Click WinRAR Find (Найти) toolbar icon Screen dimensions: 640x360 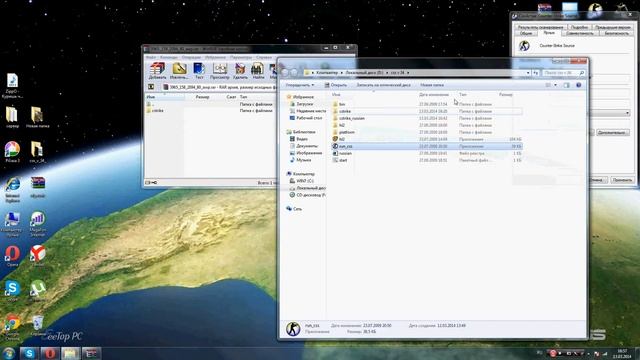(258, 71)
